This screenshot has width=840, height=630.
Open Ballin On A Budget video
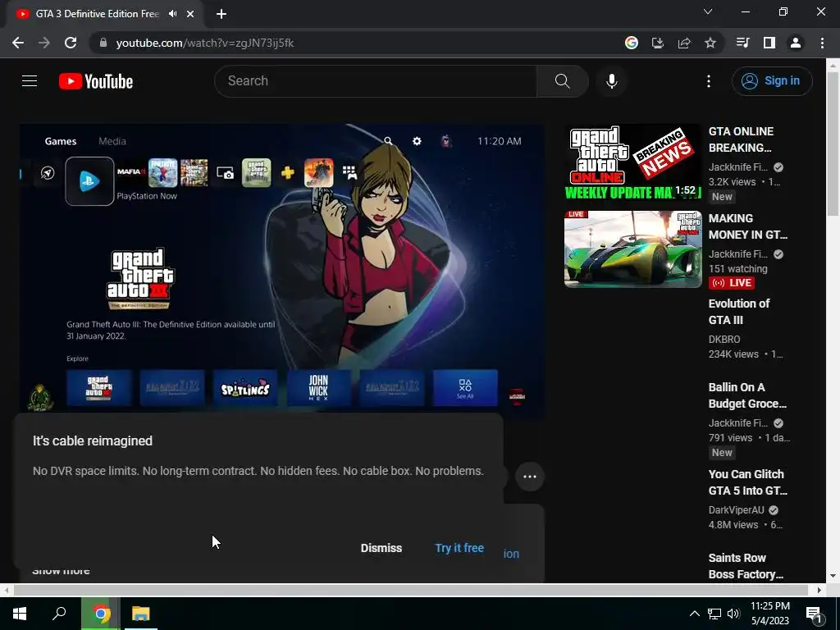pos(747,395)
